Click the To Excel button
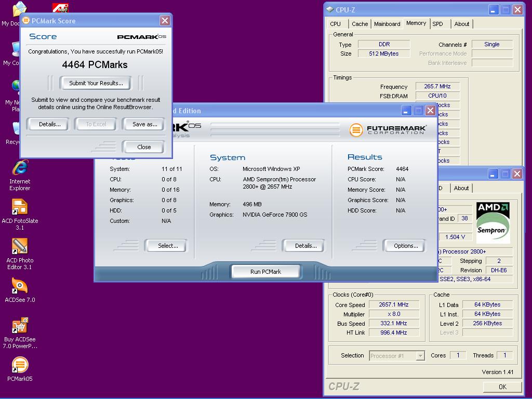Screen dimensions: 532x399 (96, 124)
